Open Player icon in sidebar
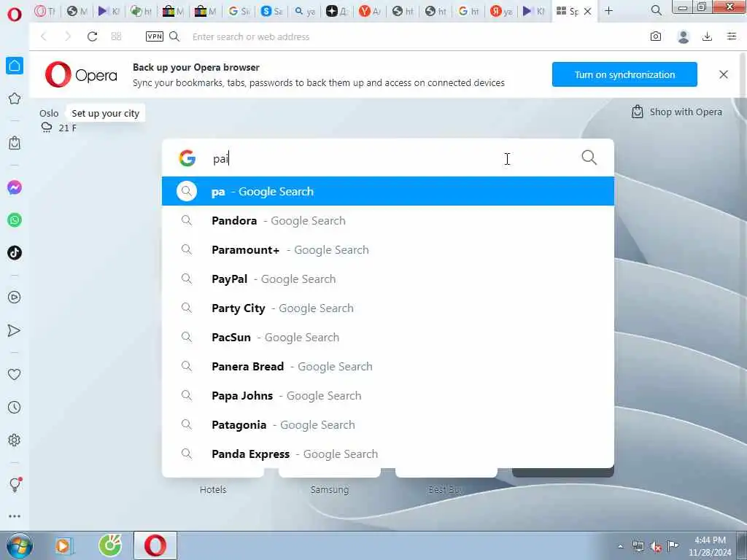 [15, 297]
